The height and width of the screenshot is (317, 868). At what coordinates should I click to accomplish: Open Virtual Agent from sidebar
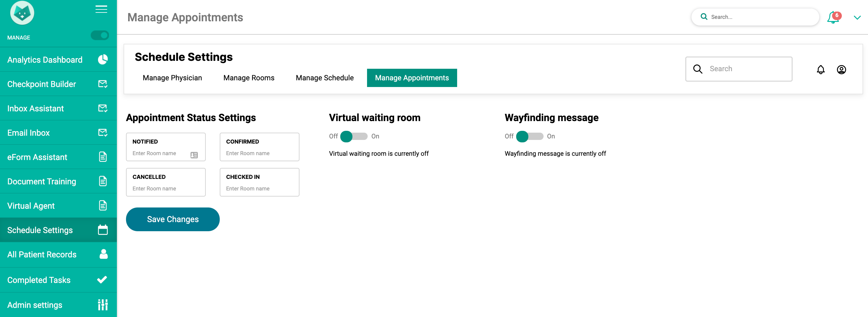[58, 205]
